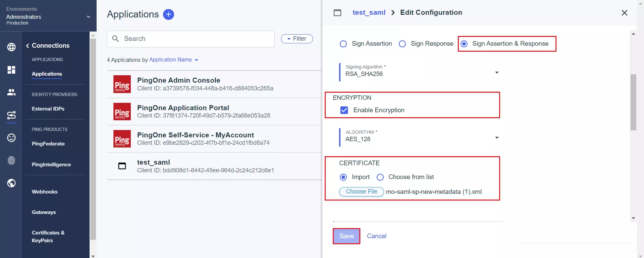Open External IDPs menu item
Image resolution: width=644 pixels, height=258 pixels.
(48, 109)
